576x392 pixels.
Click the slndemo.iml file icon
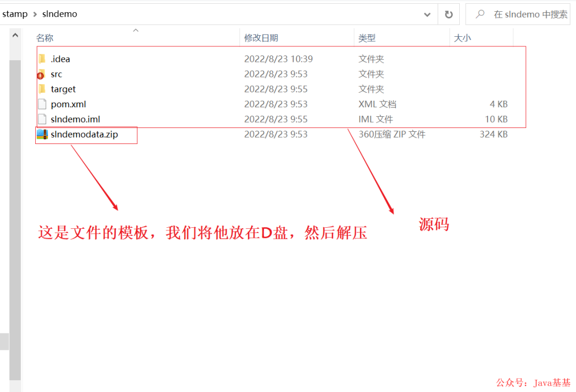pos(42,119)
